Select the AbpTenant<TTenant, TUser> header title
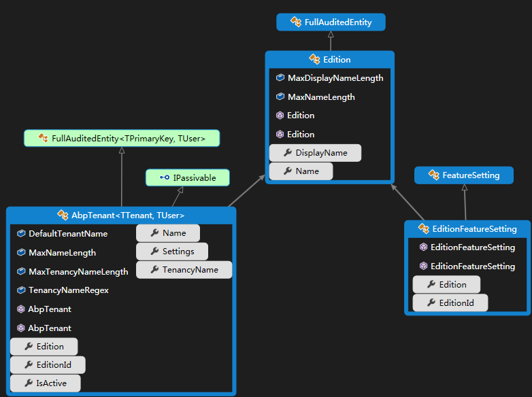532x397 pixels. (128, 215)
